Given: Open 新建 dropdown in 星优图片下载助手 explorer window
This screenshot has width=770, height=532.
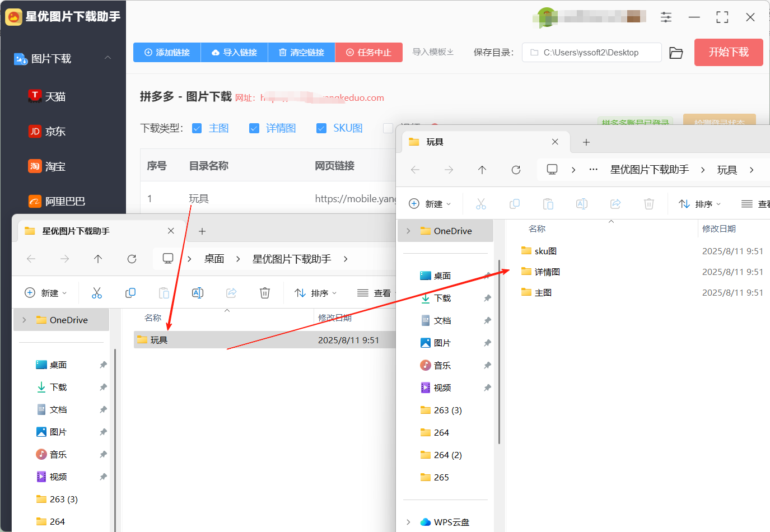Looking at the screenshot, I should click(46, 293).
